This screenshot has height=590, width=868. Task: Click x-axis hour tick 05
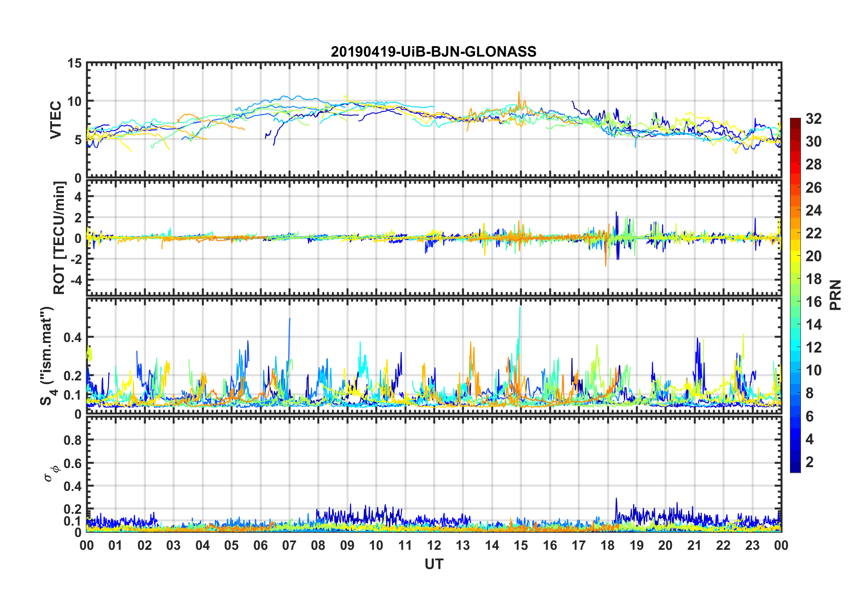point(231,545)
